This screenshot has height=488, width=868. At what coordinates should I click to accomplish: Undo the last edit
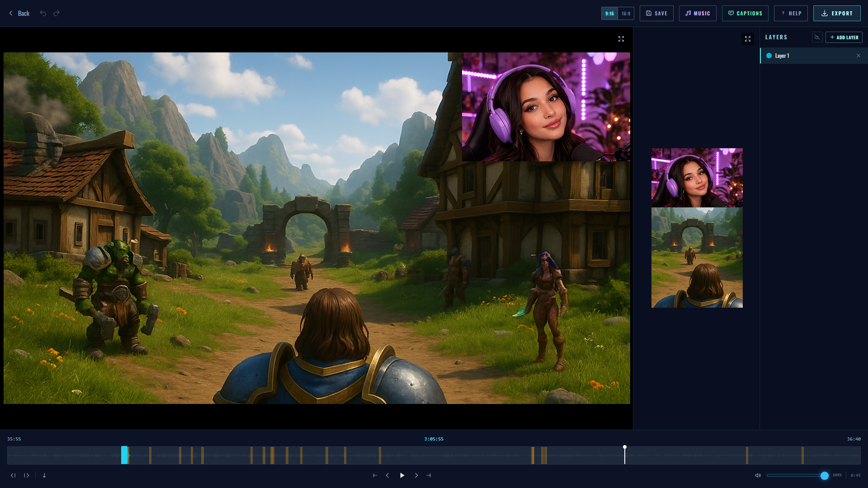[43, 13]
